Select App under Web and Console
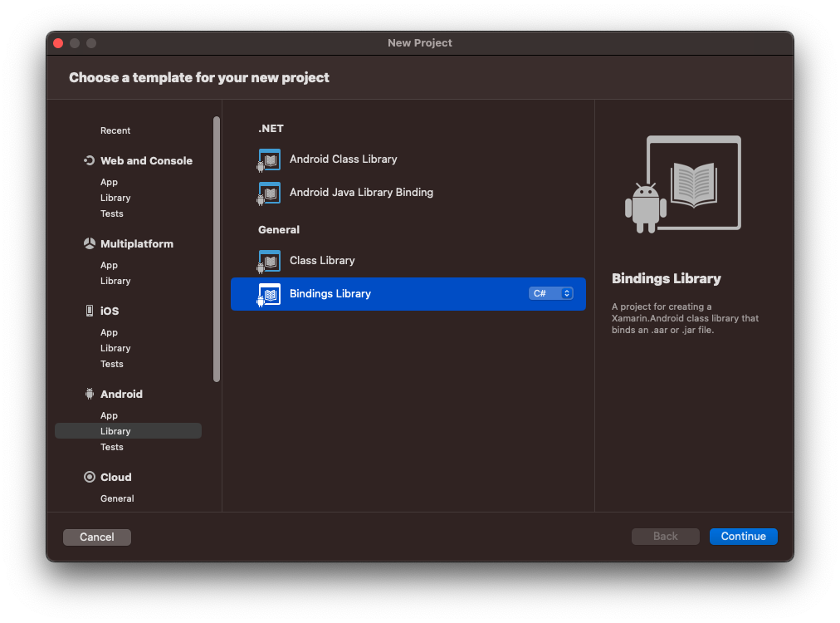This screenshot has height=623, width=840. point(109,182)
